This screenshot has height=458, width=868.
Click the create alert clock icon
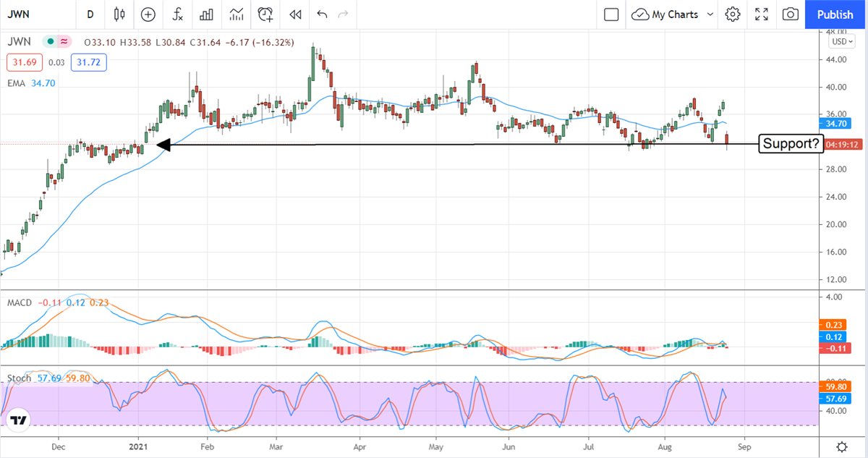coord(265,14)
